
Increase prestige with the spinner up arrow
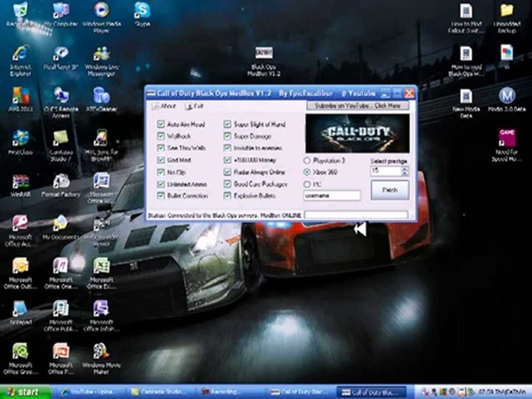[405, 168]
